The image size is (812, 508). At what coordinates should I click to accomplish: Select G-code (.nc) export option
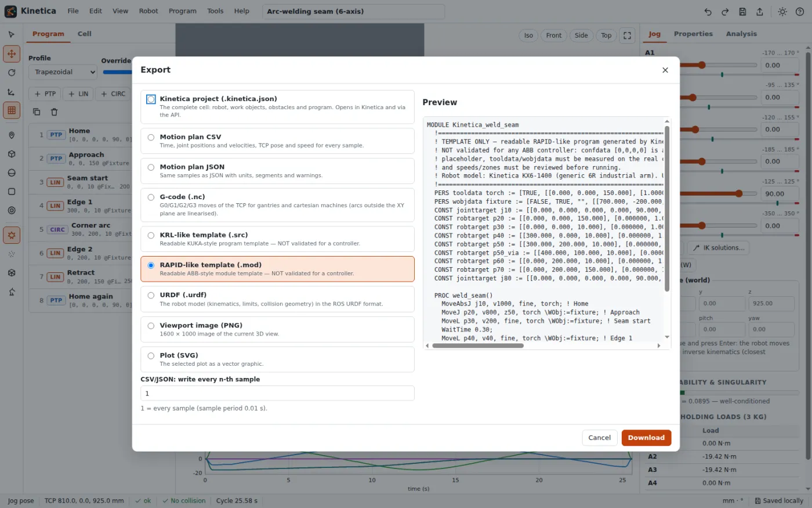tap(277, 205)
